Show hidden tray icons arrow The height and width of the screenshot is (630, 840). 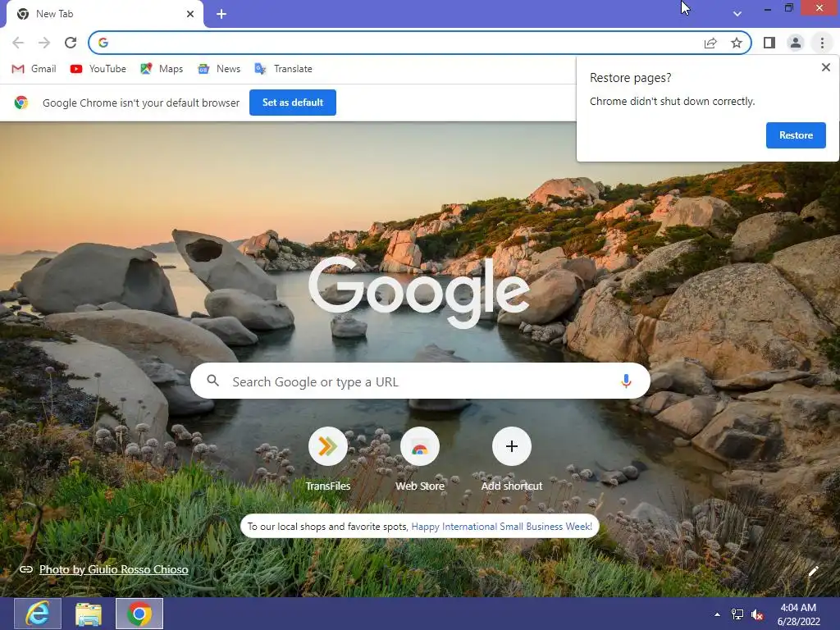pyautogui.click(x=717, y=614)
